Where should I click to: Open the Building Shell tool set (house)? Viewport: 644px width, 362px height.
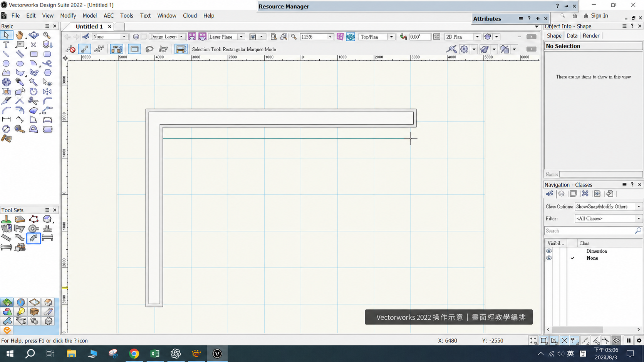[48, 302]
